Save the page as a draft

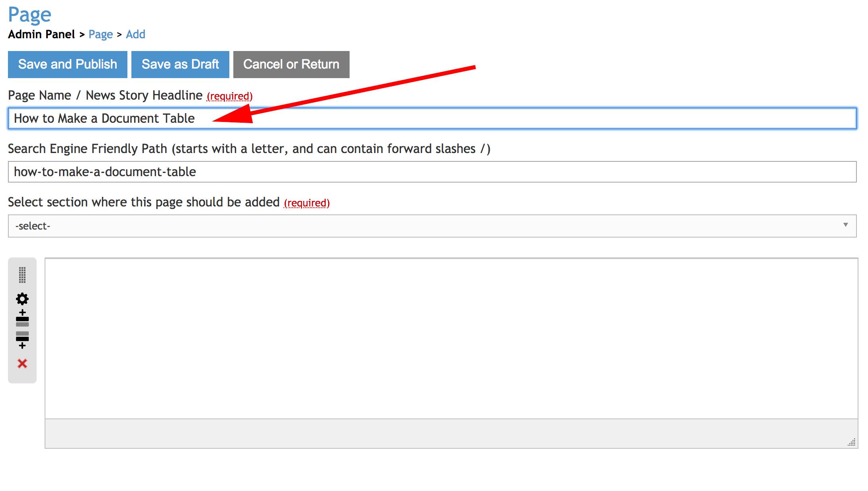click(x=180, y=64)
